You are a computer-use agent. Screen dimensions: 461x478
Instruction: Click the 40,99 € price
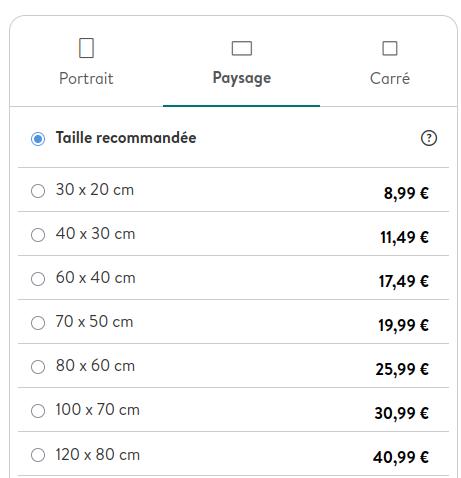point(401,457)
